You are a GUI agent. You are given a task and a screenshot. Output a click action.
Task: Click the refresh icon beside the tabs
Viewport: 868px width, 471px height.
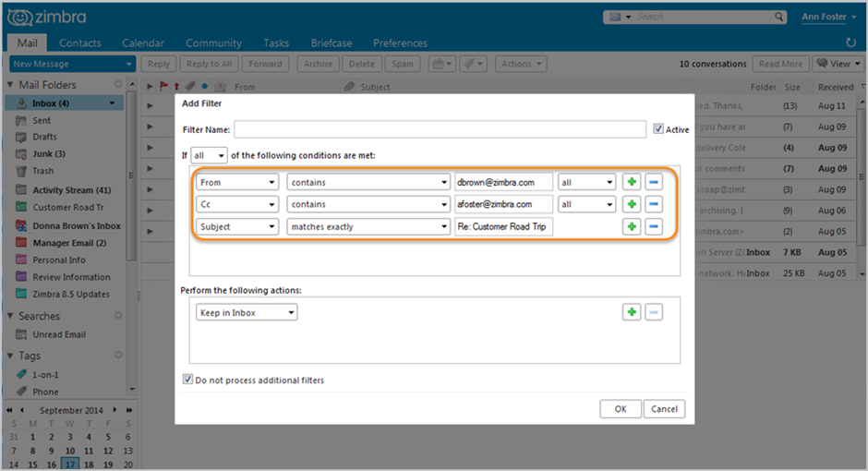850,42
